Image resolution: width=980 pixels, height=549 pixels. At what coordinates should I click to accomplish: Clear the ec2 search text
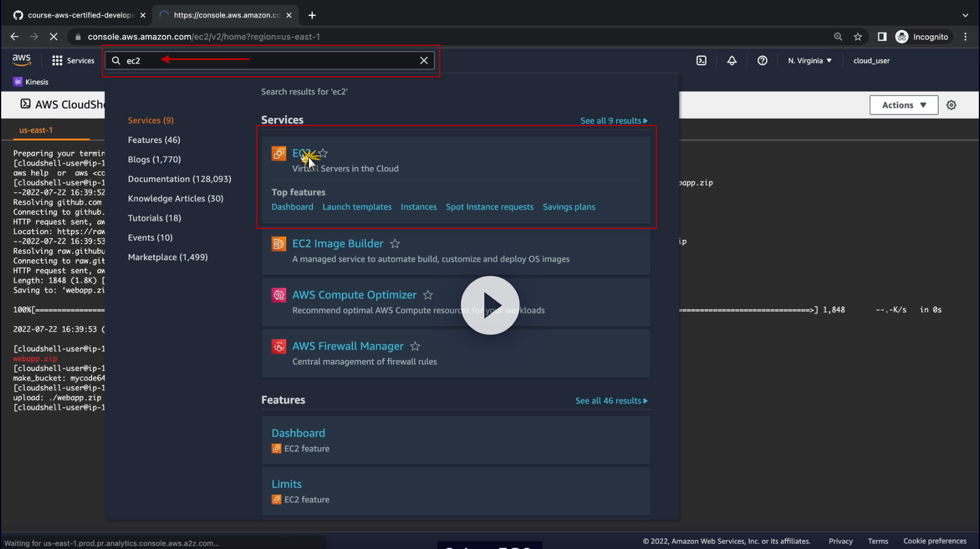pyautogui.click(x=423, y=60)
